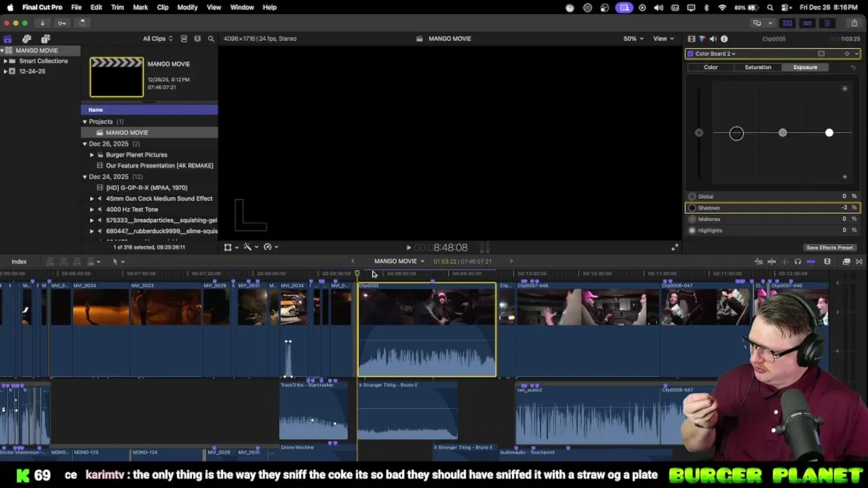Collapse the Dec 26, 2025 group
The height and width of the screenshot is (488, 868).
tap(85, 144)
